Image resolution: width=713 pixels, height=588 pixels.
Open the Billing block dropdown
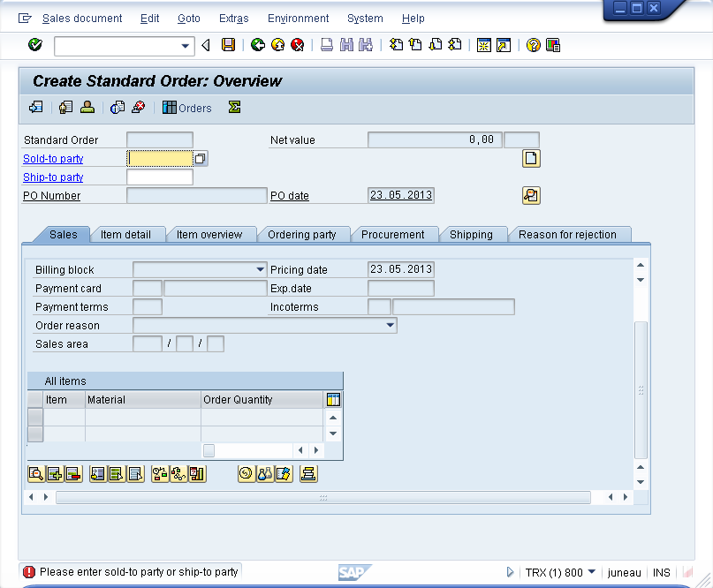(260, 269)
